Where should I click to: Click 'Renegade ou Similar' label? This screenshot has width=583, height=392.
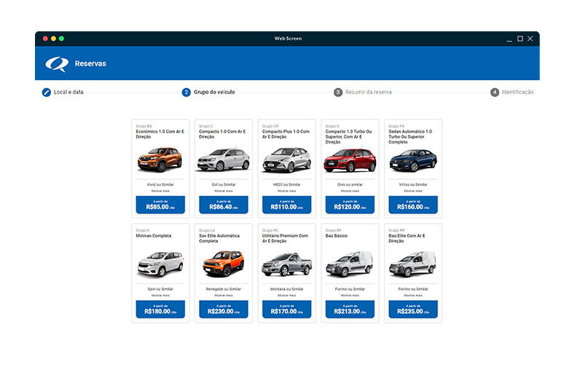[x=224, y=289]
